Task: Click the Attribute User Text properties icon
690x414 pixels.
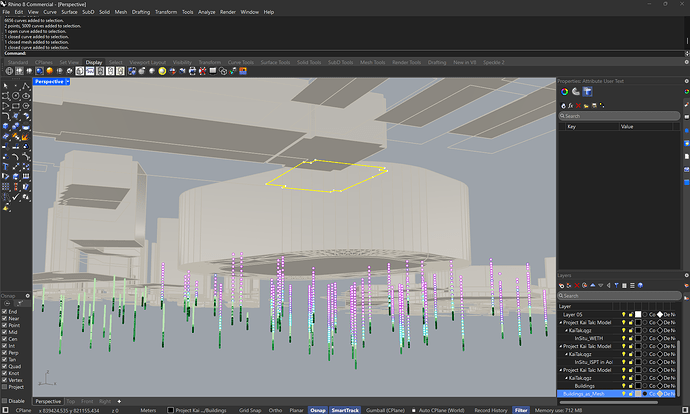Action: [587, 92]
